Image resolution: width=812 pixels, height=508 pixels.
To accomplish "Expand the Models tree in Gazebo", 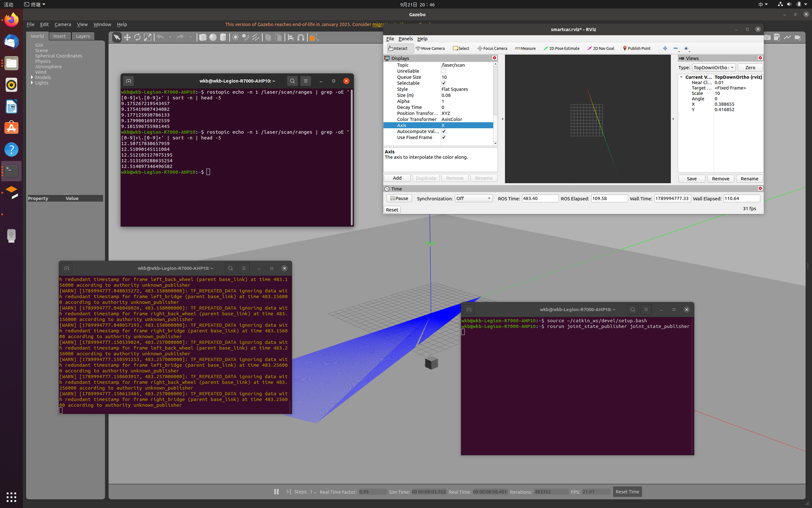I will coord(32,77).
